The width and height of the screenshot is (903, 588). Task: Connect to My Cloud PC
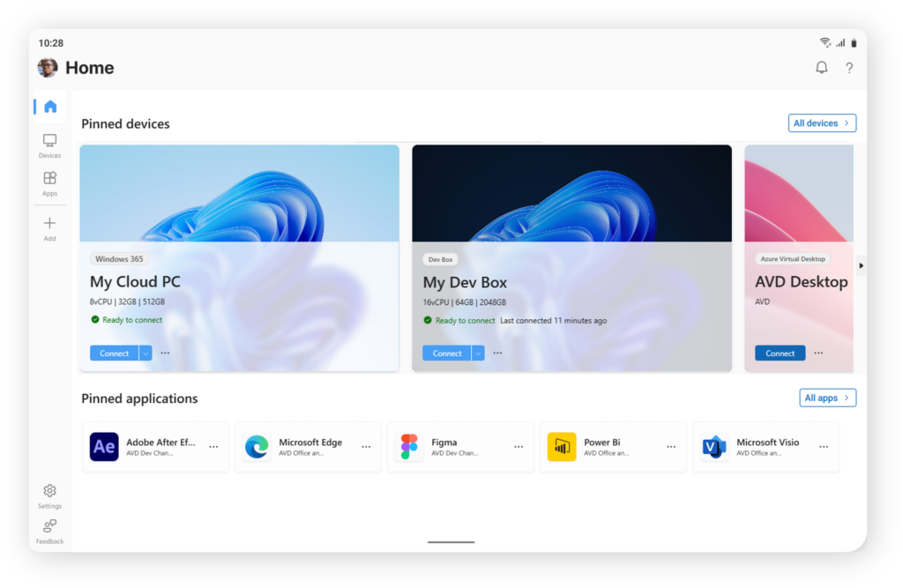[x=114, y=353]
